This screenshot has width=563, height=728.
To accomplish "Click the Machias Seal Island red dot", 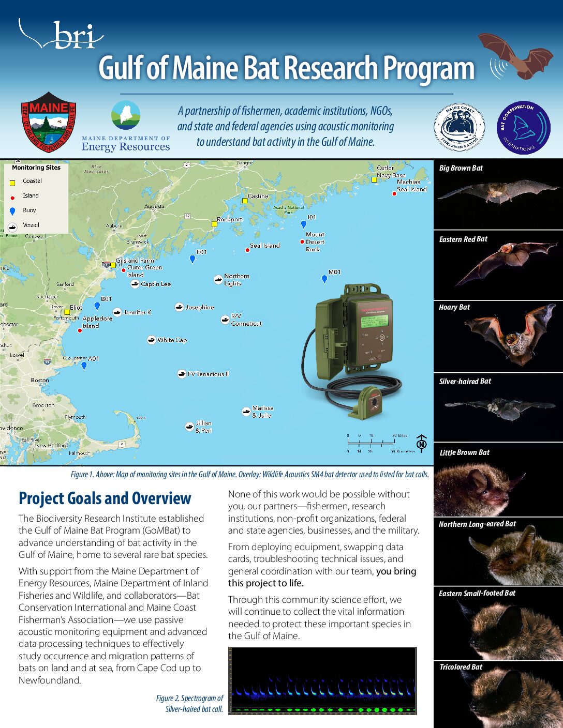I will click(394, 194).
